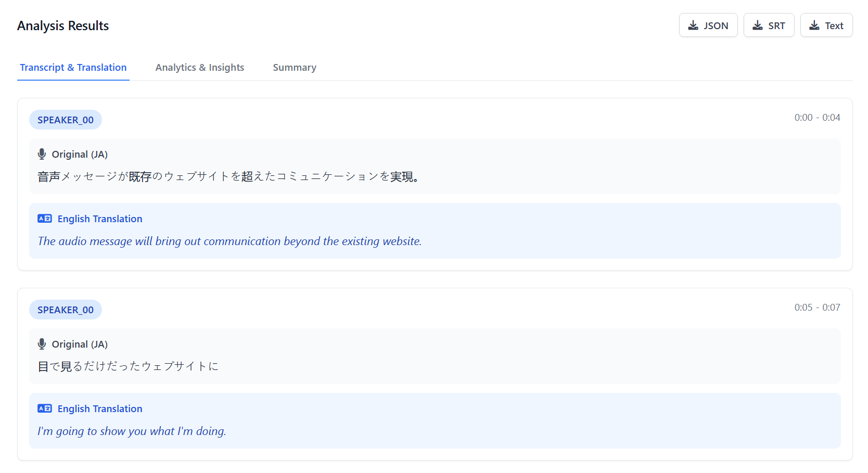Click the microphone icon in the second segment
The height and width of the screenshot is (473, 868).
[42, 343]
